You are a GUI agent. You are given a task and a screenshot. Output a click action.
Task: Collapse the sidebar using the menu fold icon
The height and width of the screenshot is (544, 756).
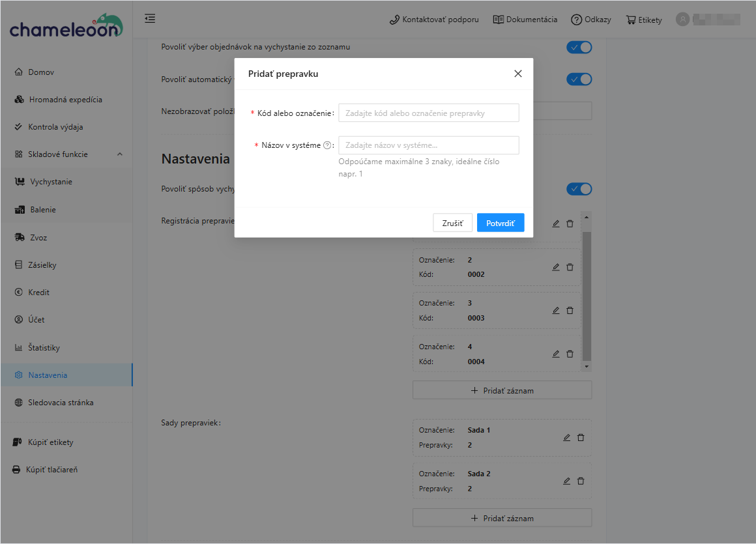pos(150,19)
